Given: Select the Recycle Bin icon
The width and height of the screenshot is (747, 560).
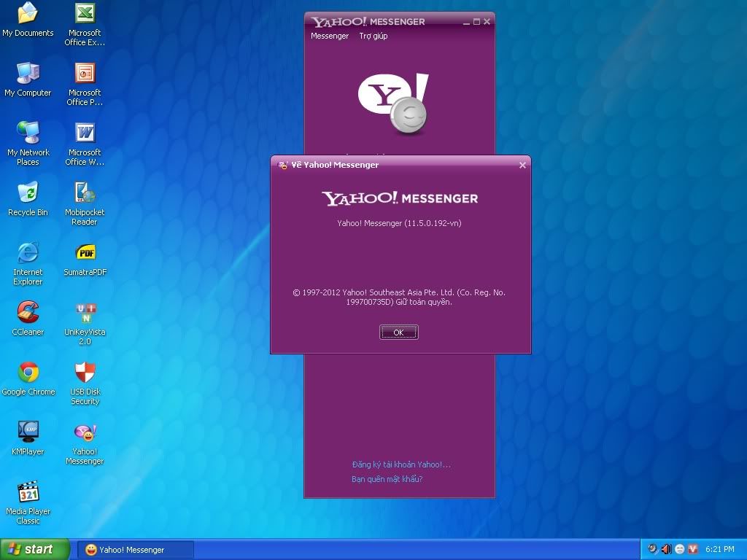Looking at the screenshot, I should [x=28, y=199].
